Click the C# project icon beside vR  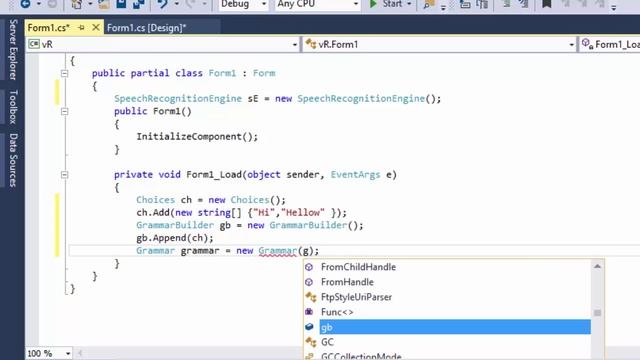coord(34,44)
